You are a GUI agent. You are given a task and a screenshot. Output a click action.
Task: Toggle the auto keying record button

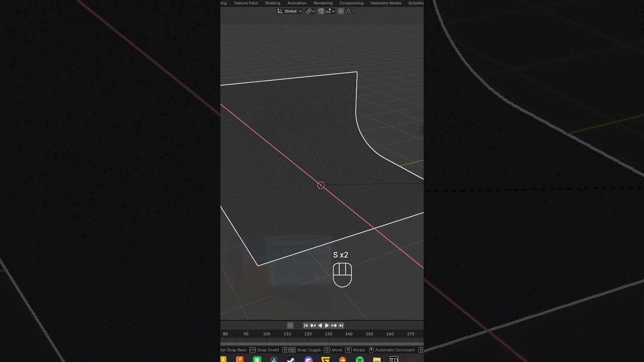tap(290, 325)
